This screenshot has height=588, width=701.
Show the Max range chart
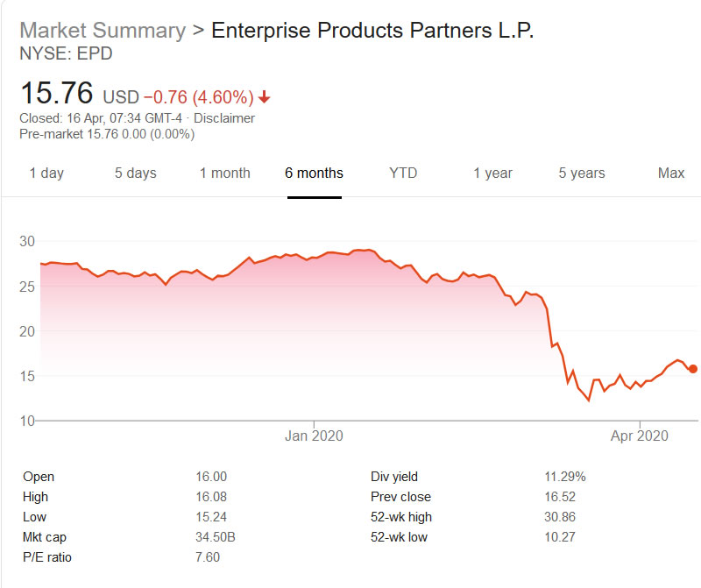pyautogui.click(x=671, y=174)
